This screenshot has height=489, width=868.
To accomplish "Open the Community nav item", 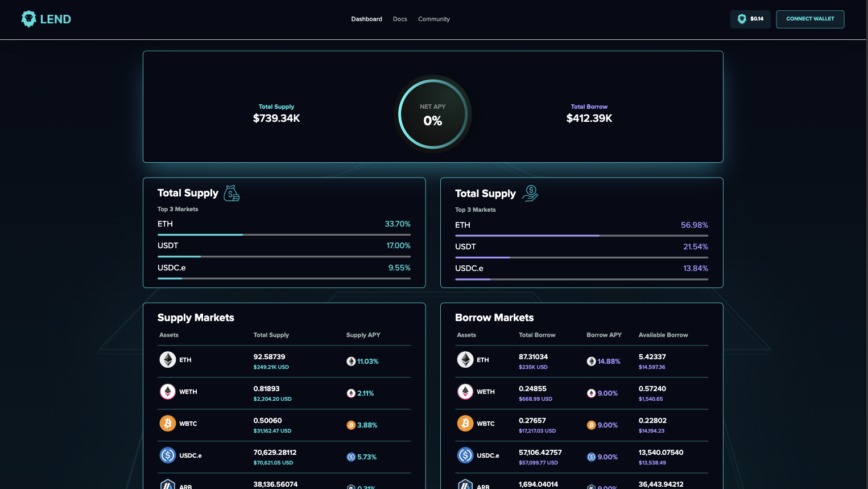I will (434, 19).
